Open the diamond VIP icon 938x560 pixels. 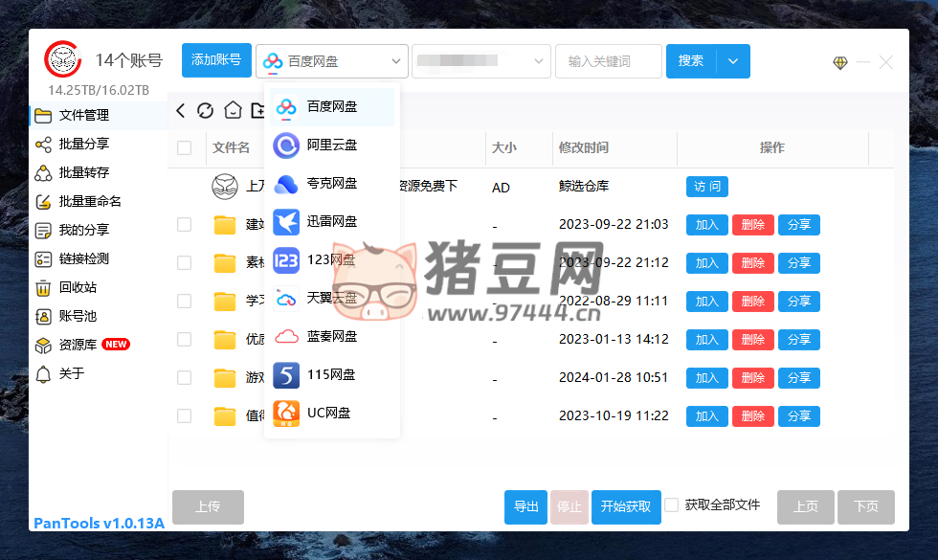tap(840, 62)
